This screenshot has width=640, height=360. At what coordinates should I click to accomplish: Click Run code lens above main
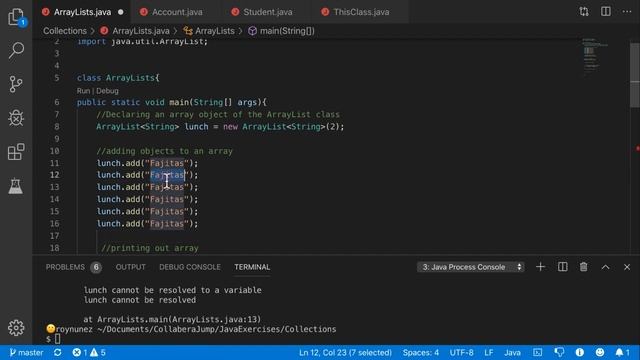point(83,91)
